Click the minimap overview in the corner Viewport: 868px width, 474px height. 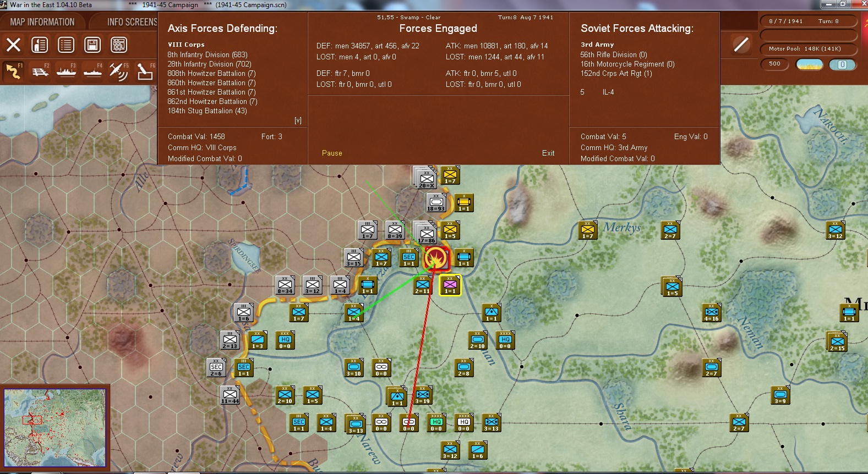point(54,428)
